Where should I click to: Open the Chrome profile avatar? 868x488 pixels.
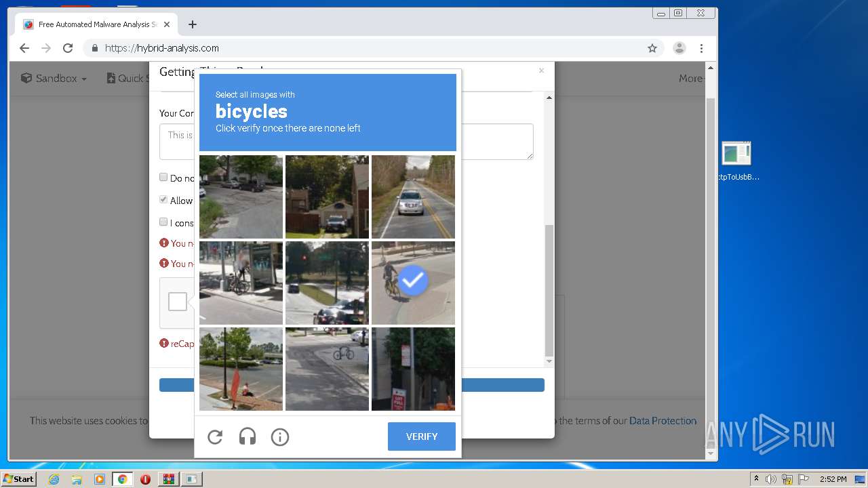pyautogui.click(x=679, y=48)
